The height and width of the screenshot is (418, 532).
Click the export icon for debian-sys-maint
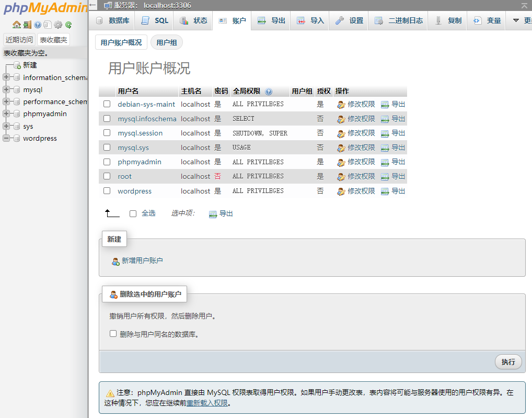(385, 105)
